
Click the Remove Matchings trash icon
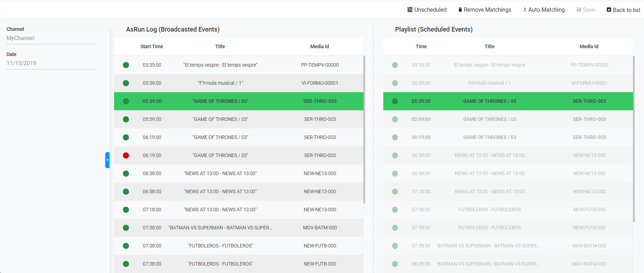click(460, 10)
